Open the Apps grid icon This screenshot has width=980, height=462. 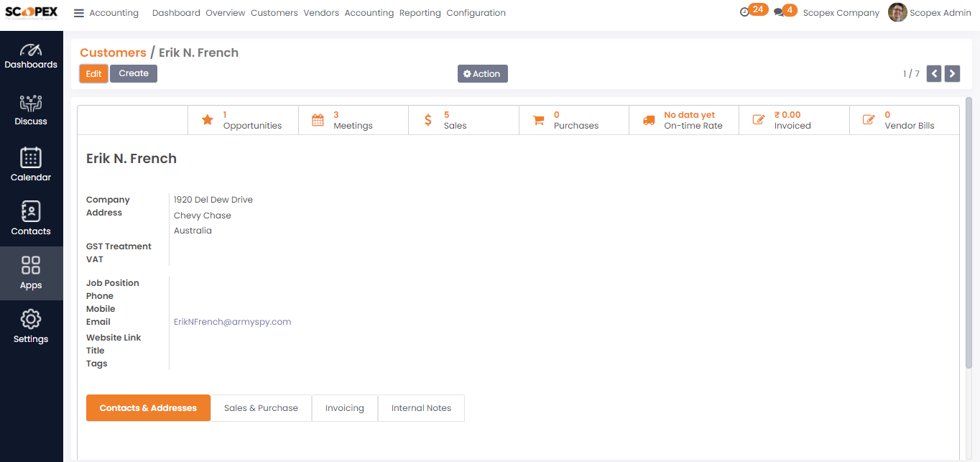point(31,273)
